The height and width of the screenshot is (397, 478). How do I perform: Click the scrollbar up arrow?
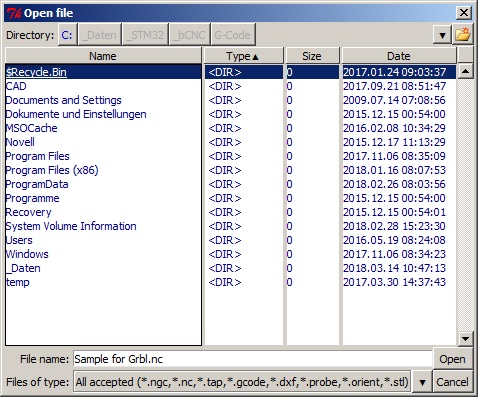coord(465,71)
